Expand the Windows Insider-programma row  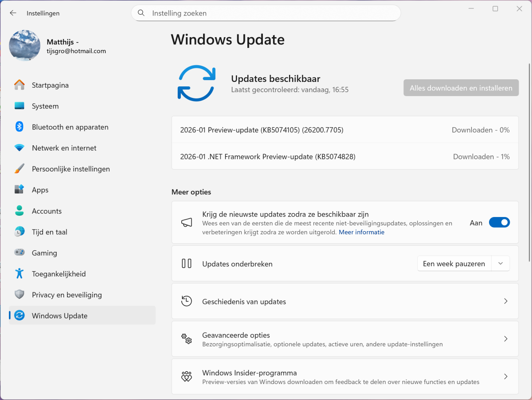[505, 377]
